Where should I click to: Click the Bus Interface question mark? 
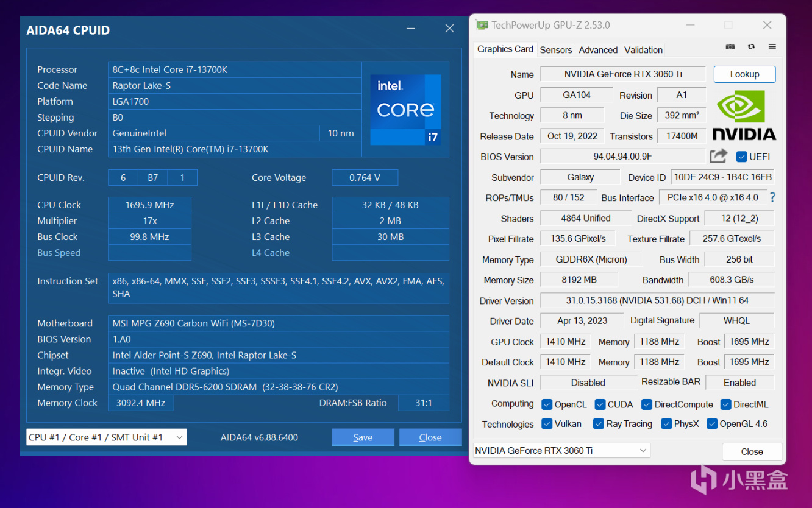772,197
